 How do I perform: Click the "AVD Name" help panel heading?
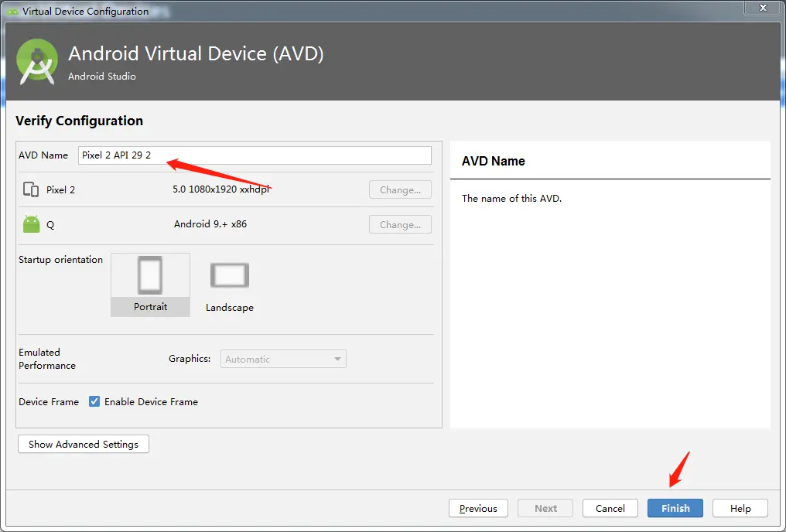[494, 161]
